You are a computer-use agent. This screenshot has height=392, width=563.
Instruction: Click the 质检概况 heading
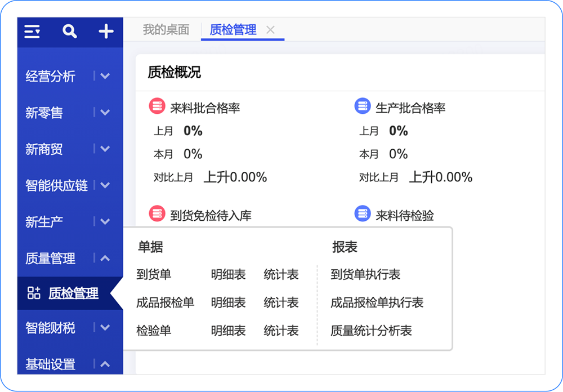(175, 73)
